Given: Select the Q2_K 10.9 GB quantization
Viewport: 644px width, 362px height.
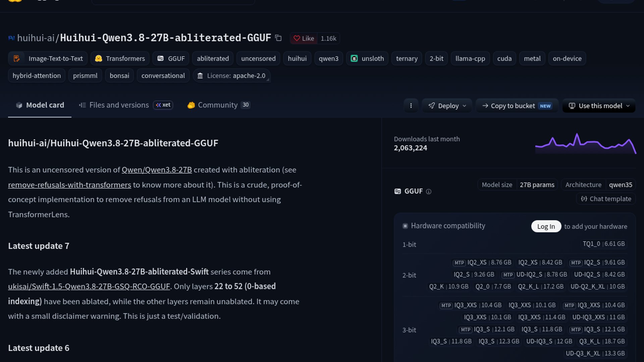Looking at the screenshot, I should click(449, 287).
